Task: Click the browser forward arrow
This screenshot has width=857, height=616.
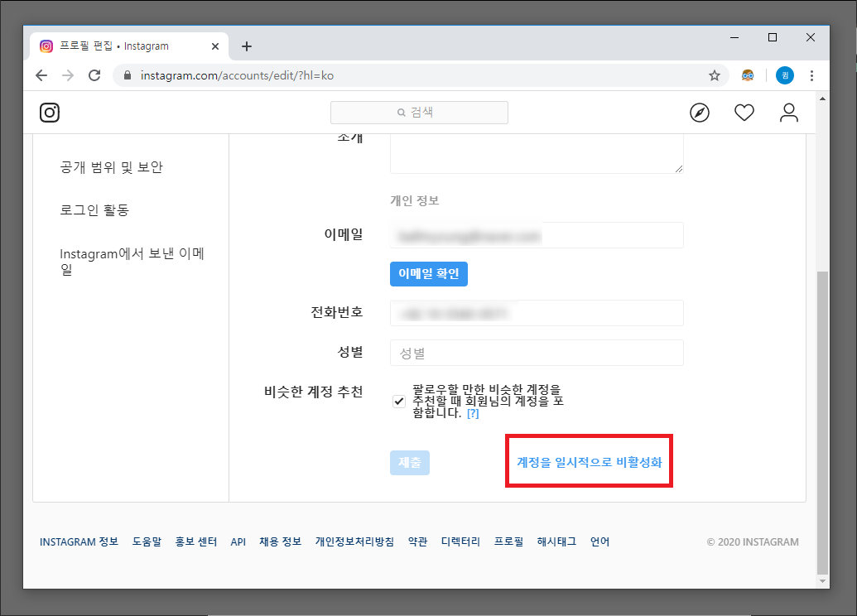Action: [x=68, y=75]
